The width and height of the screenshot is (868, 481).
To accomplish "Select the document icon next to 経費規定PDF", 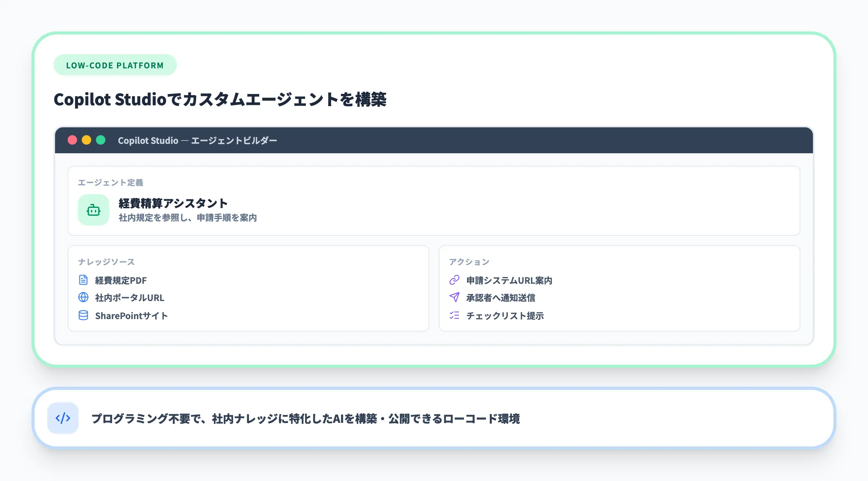I will [83, 280].
